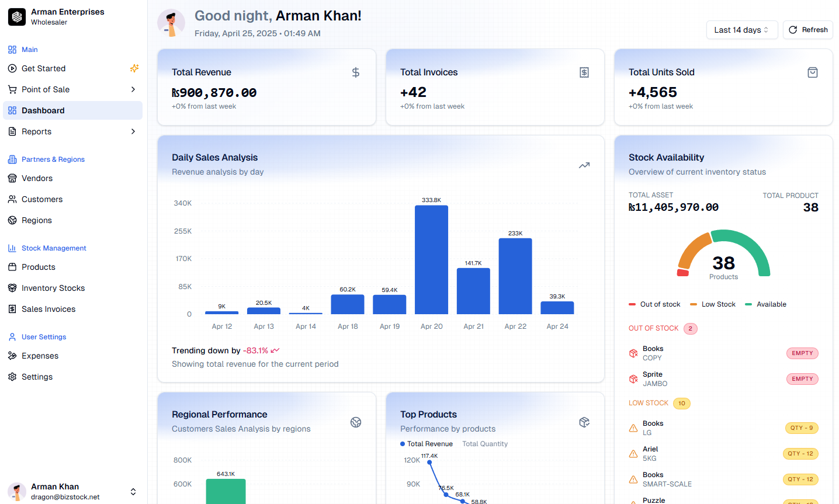Click the Apr 22 bar labeled 233K
The image size is (839, 504).
pos(515,276)
